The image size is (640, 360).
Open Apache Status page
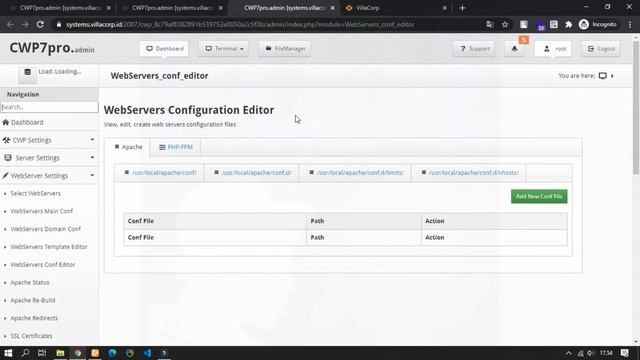pyautogui.click(x=30, y=282)
